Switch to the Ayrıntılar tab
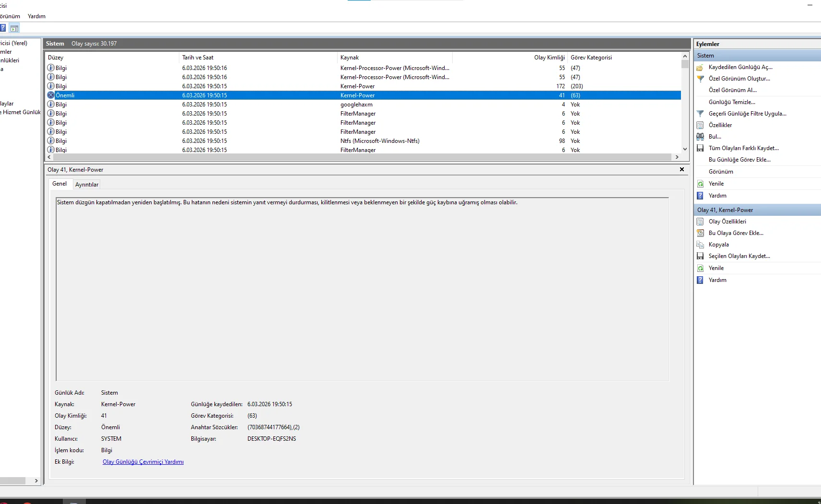821x504 pixels. [x=87, y=185]
